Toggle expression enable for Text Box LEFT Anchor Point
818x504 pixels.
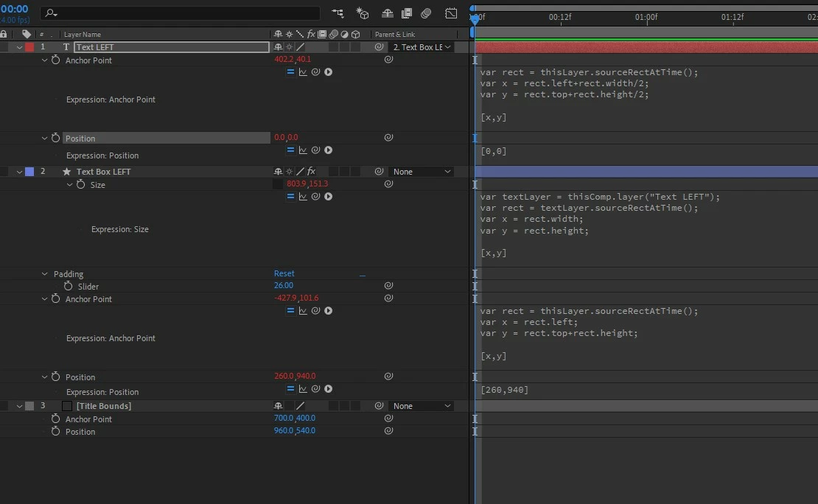pyautogui.click(x=290, y=311)
